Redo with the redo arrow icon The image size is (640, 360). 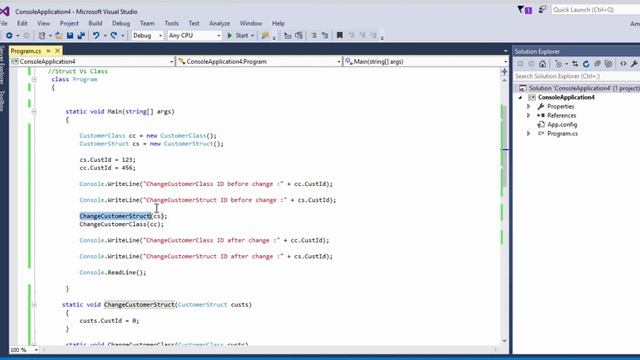tap(114, 36)
